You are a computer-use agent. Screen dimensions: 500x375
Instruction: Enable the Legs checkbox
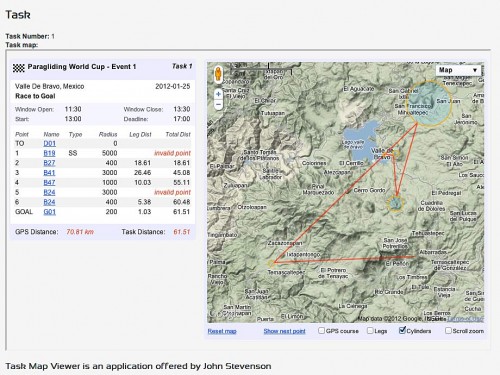pyautogui.click(x=370, y=330)
